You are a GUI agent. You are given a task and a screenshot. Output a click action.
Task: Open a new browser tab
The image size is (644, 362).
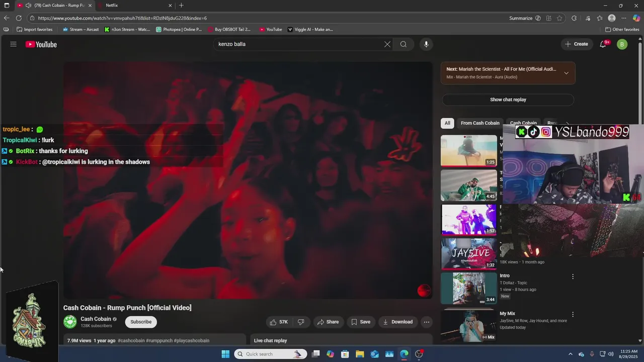click(x=181, y=6)
